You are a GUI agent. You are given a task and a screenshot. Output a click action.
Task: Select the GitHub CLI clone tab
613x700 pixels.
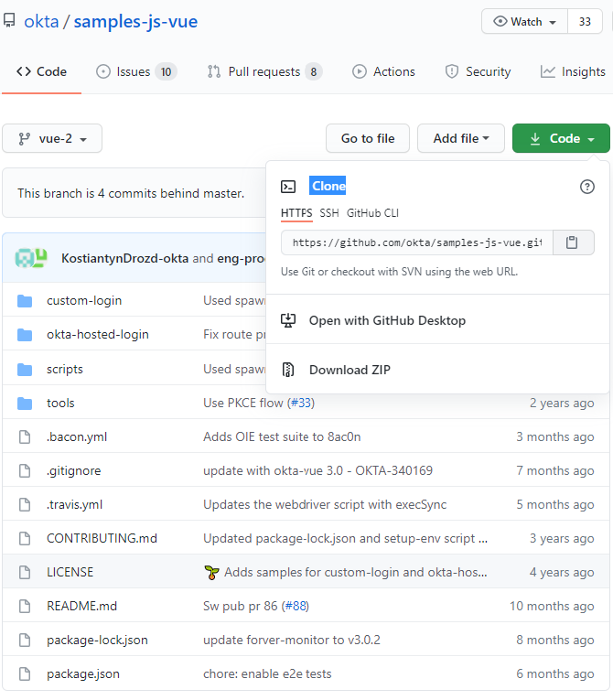(x=372, y=213)
